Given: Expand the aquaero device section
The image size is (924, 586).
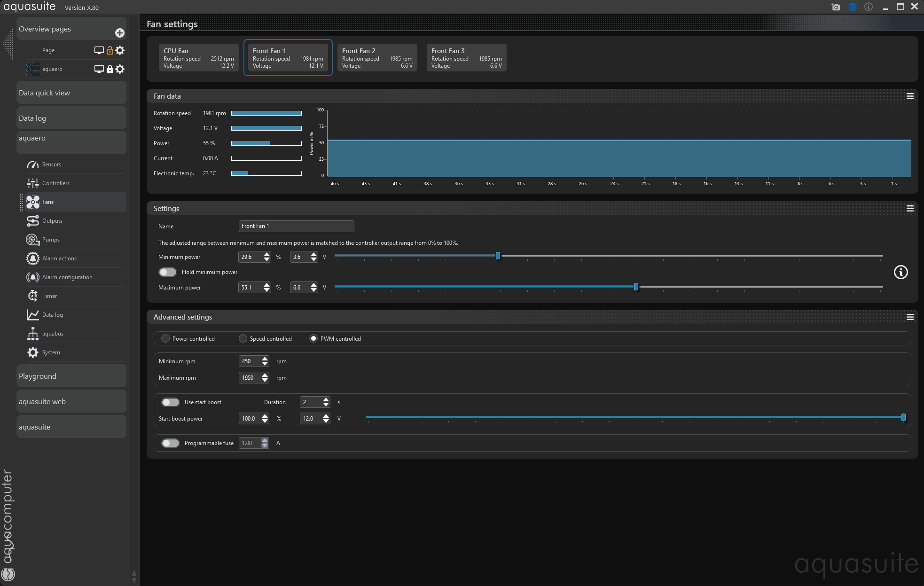Looking at the screenshot, I should click(x=71, y=142).
